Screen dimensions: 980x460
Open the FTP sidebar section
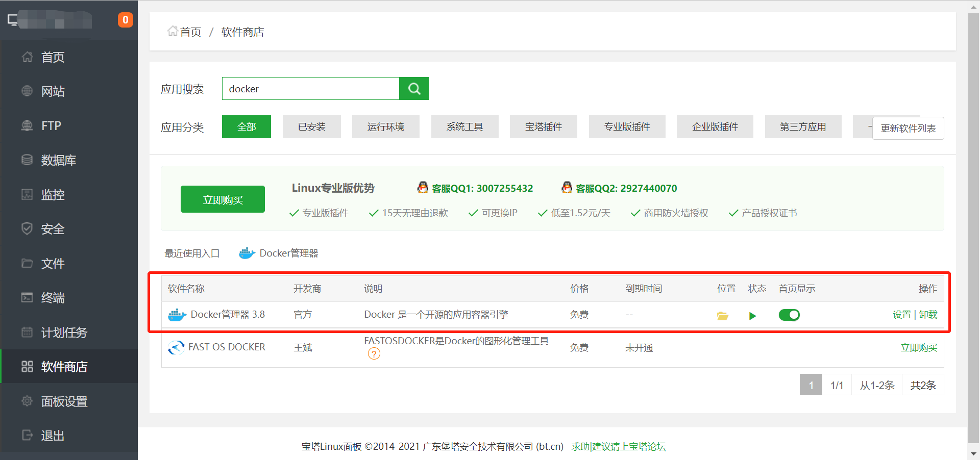coord(69,125)
